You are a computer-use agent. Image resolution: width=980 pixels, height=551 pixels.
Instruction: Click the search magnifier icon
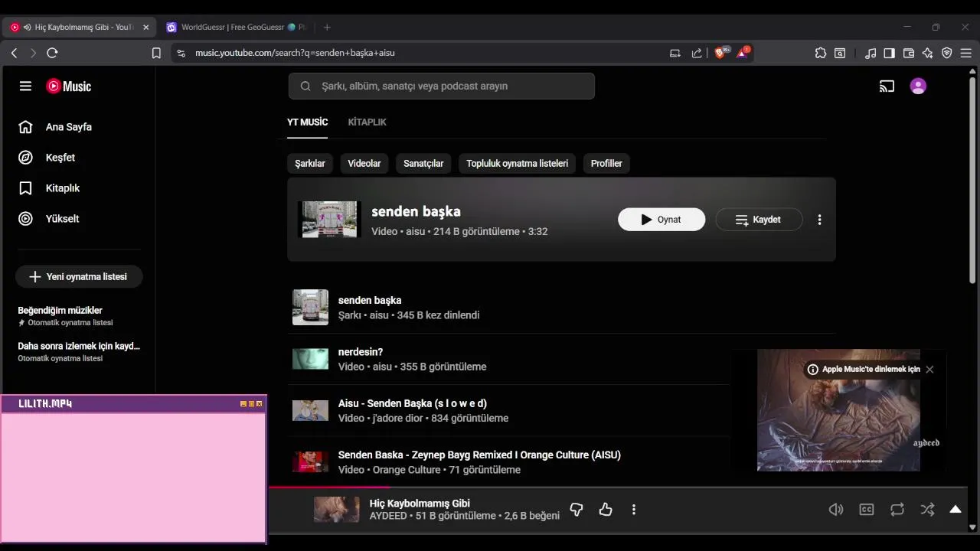pos(305,86)
